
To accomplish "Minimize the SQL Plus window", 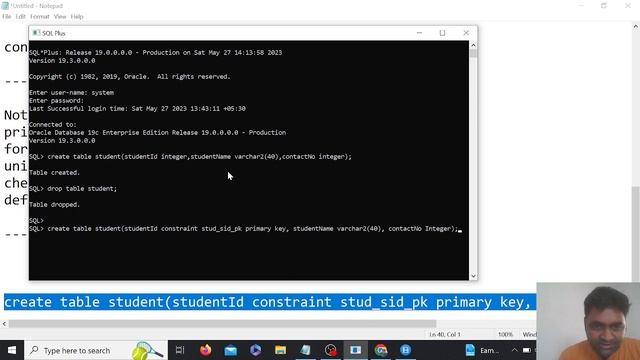I will (x=419, y=33).
